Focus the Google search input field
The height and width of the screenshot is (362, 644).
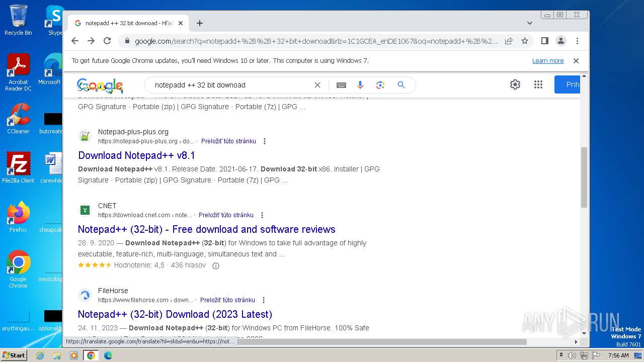tap(231, 85)
